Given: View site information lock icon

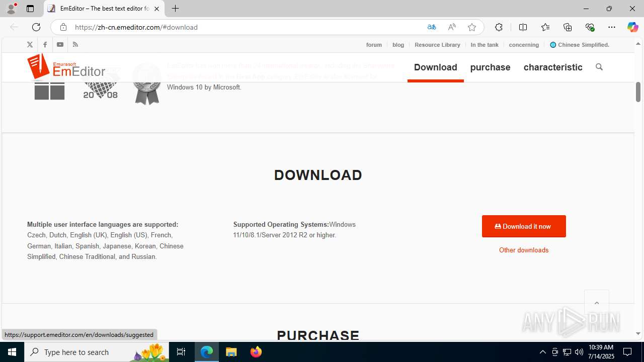Looking at the screenshot, I should pyautogui.click(x=63, y=27).
